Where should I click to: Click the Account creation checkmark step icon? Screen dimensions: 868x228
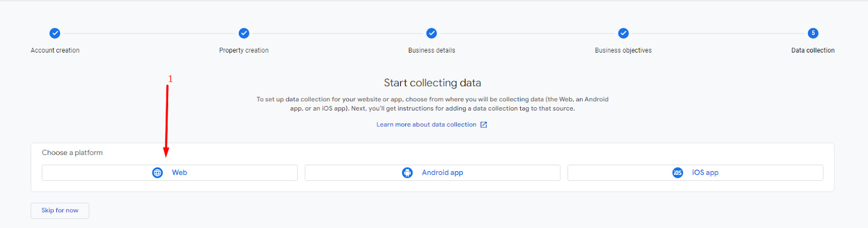point(55,34)
